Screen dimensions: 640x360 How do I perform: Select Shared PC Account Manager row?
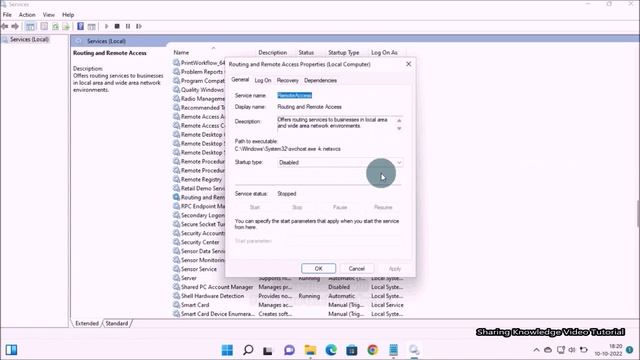click(x=289, y=287)
